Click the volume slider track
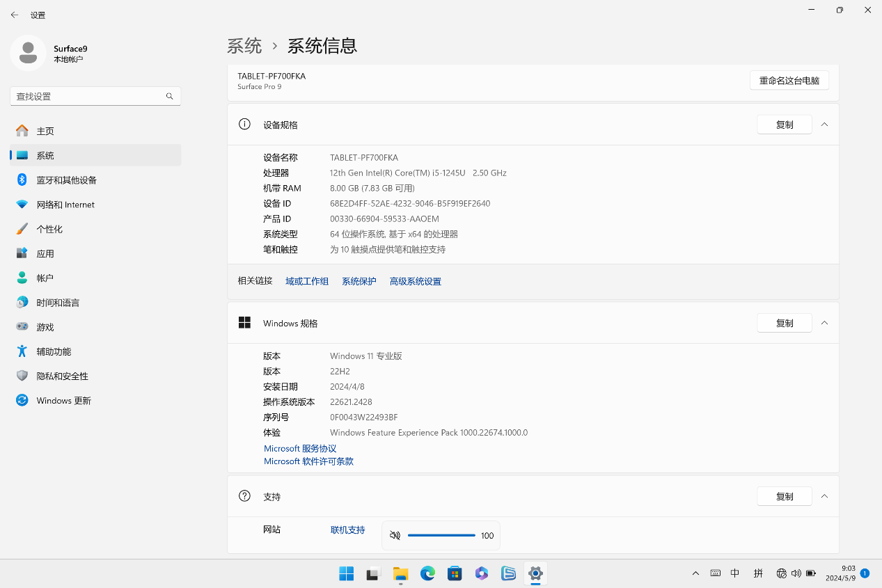This screenshot has width=882, height=588. 441,535
